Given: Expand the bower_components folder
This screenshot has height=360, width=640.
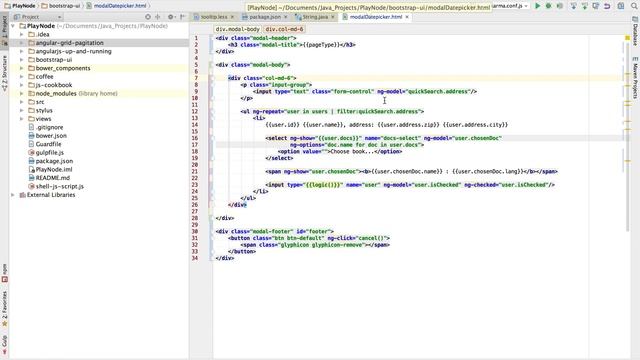Looking at the screenshot, I should click(22, 68).
